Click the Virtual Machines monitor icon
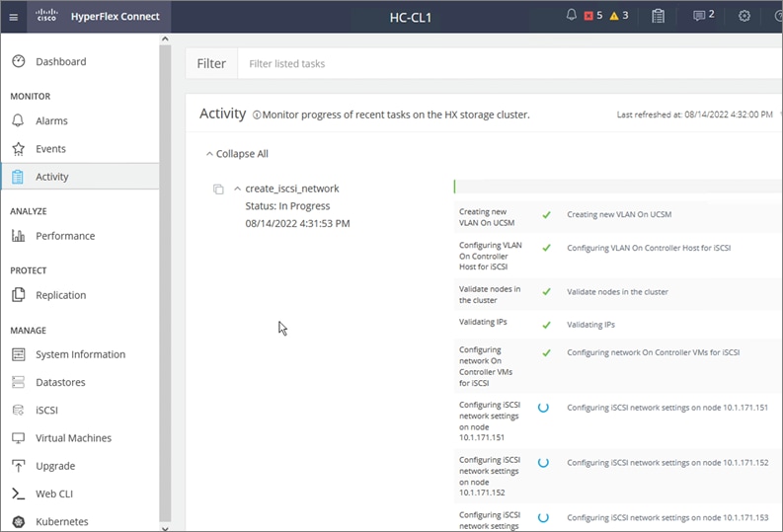 point(18,438)
